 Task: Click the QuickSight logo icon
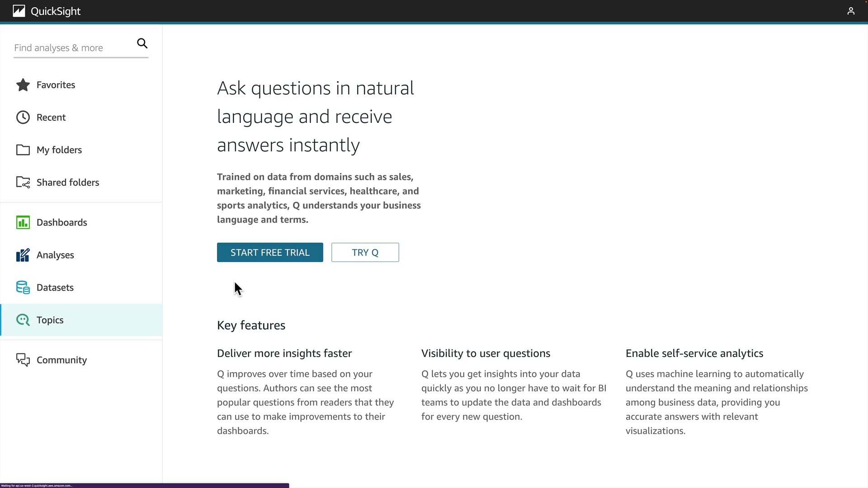click(19, 11)
